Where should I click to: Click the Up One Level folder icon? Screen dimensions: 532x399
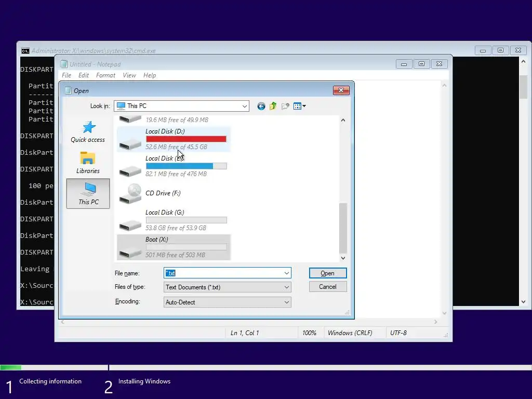coord(273,106)
